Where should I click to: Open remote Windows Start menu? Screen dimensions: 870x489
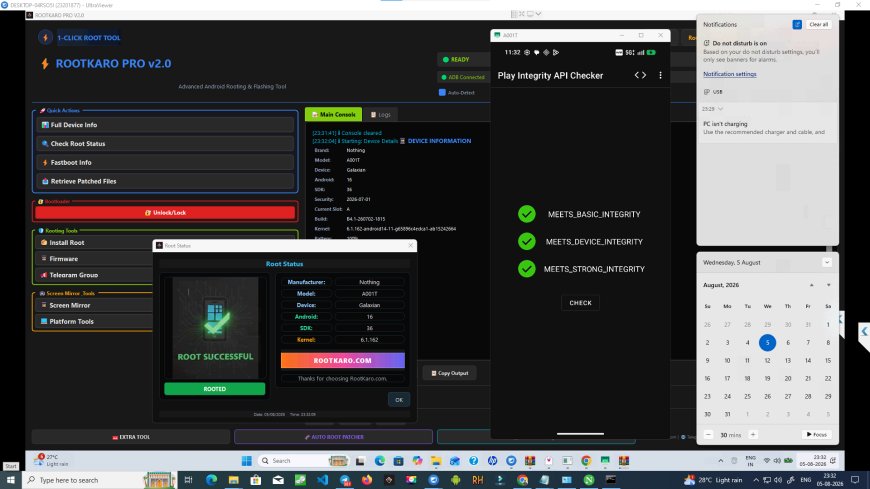click(247, 461)
